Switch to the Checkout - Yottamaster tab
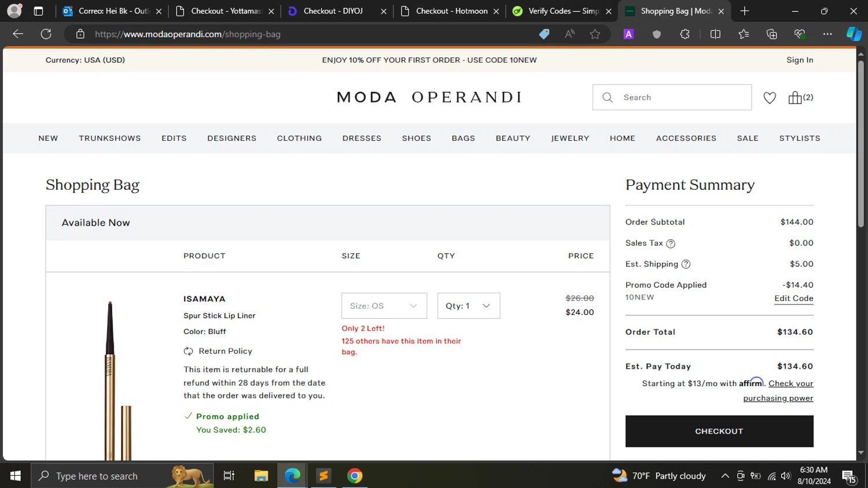The width and height of the screenshot is (868, 488). tap(225, 11)
